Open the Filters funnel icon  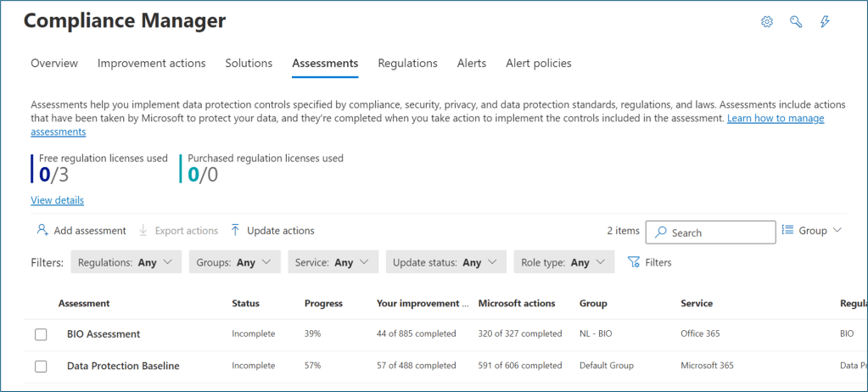[633, 262]
